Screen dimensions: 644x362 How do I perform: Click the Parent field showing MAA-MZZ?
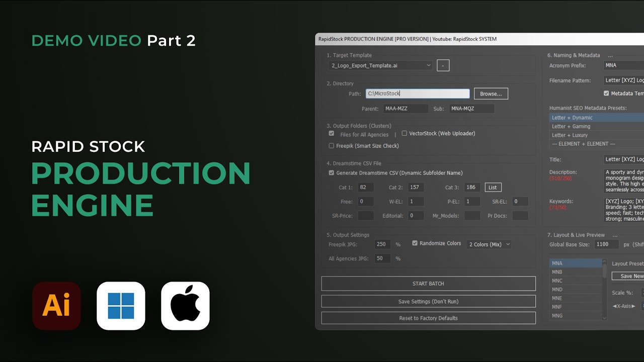(406, 109)
